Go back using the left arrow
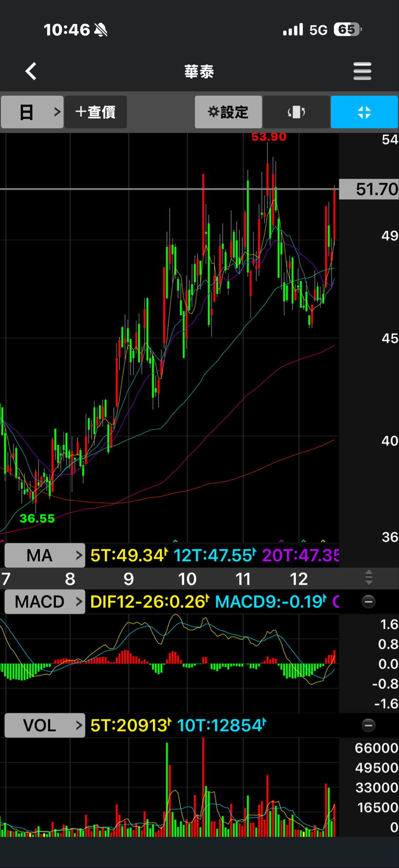 click(31, 71)
